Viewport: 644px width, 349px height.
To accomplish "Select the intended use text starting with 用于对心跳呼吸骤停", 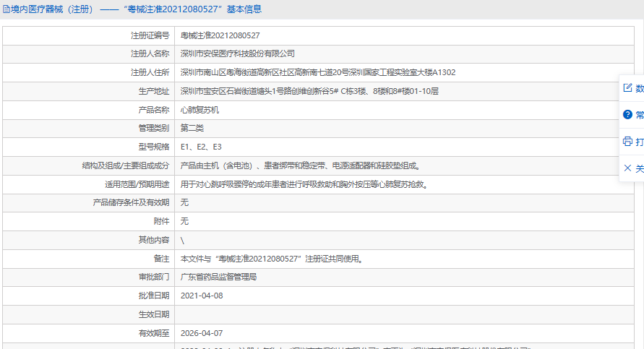I will (x=306, y=184).
